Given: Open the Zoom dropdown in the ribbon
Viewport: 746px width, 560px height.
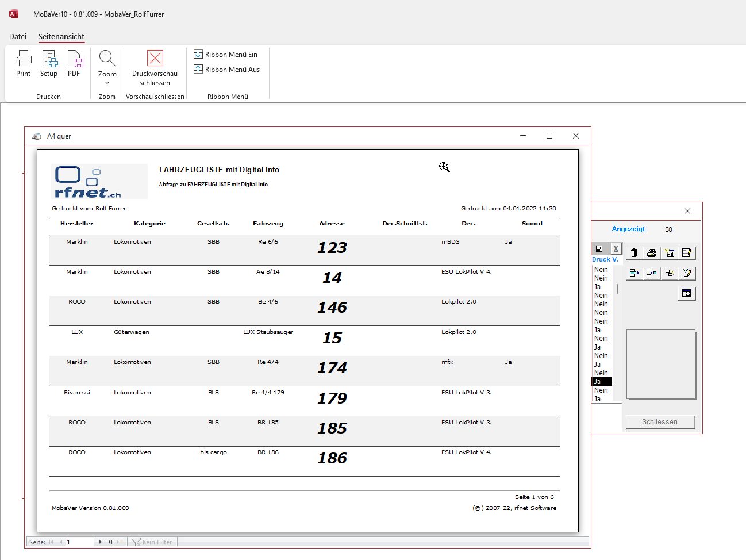Looking at the screenshot, I should 107,68.
